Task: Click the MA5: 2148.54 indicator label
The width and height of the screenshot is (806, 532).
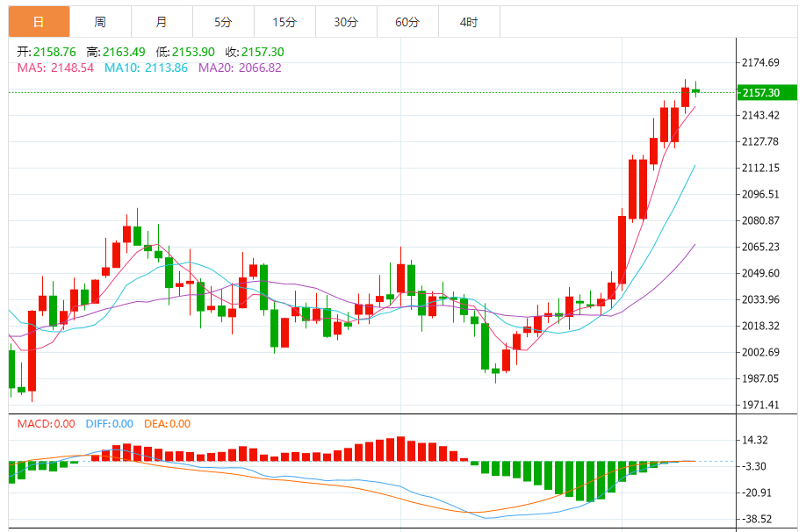Action: (x=55, y=68)
